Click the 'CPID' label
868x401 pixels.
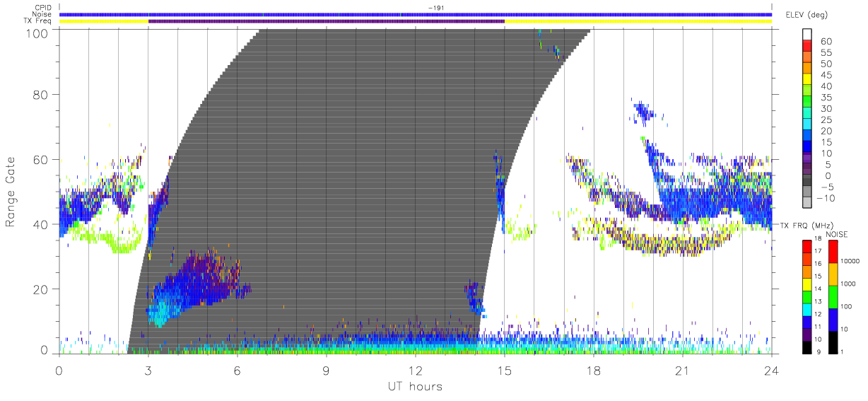tap(43, 8)
